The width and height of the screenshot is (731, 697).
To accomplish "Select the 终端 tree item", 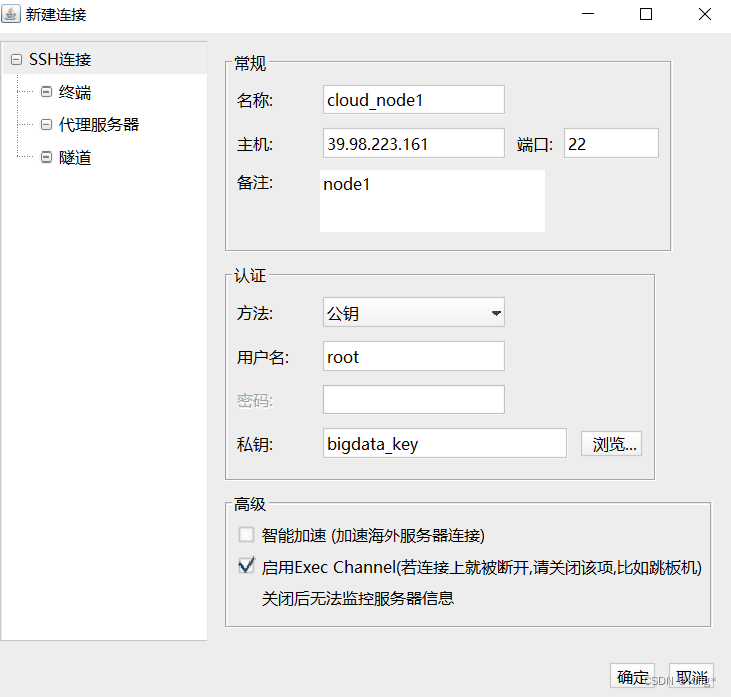I will pyautogui.click(x=75, y=92).
